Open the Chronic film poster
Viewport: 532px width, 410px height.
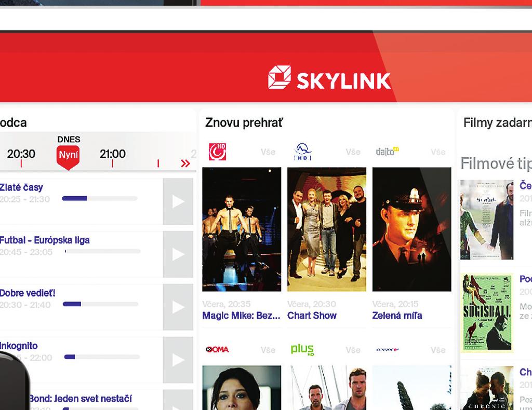coord(487,388)
